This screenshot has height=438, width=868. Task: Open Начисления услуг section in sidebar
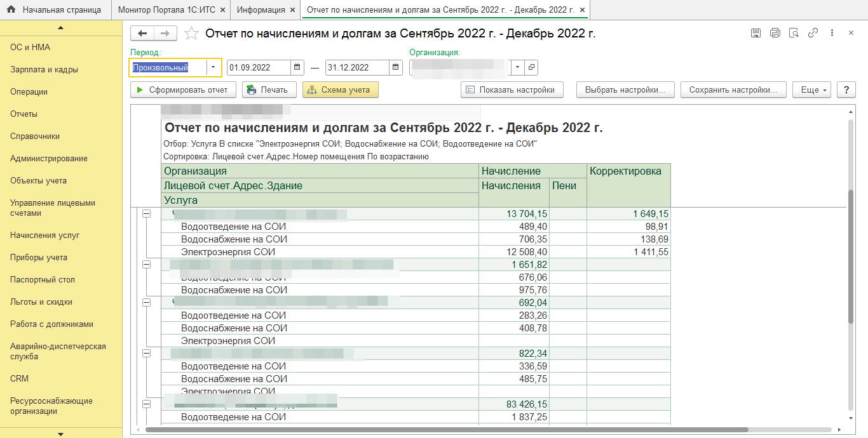coord(44,236)
